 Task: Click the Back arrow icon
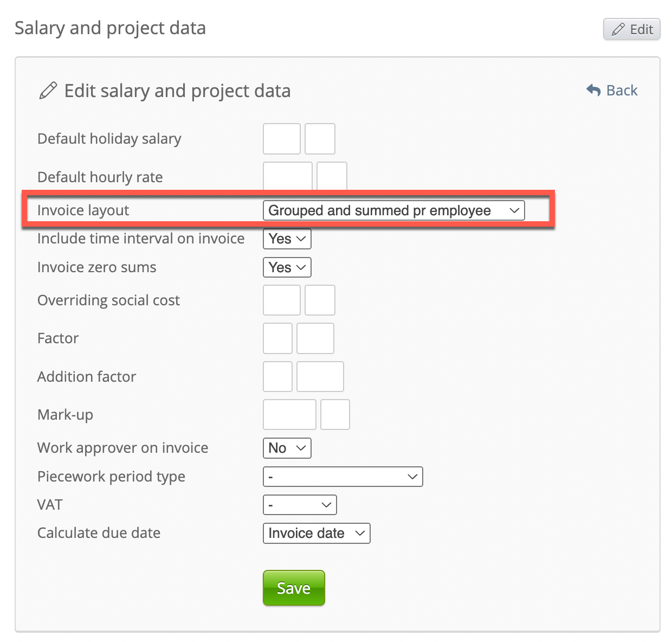(593, 91)
